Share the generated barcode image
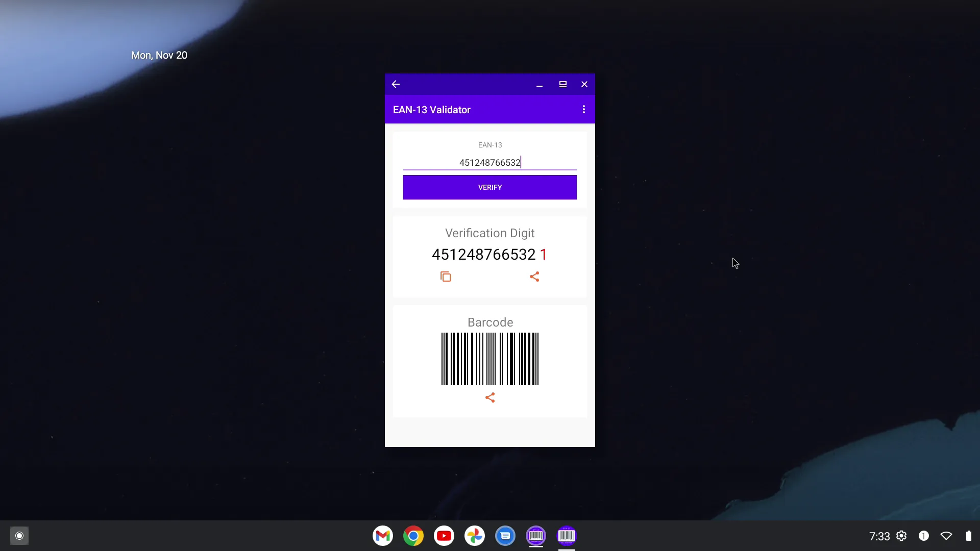This screenshot has height=551, width=980. [490, 397]
